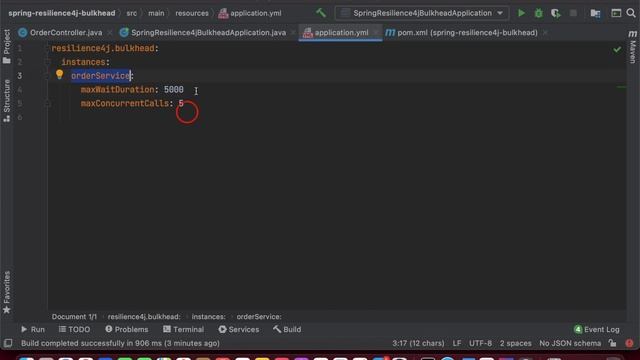
Task: Click the spring-resilience4j-bulkhead breadcrumb
Action: point(62,13)
